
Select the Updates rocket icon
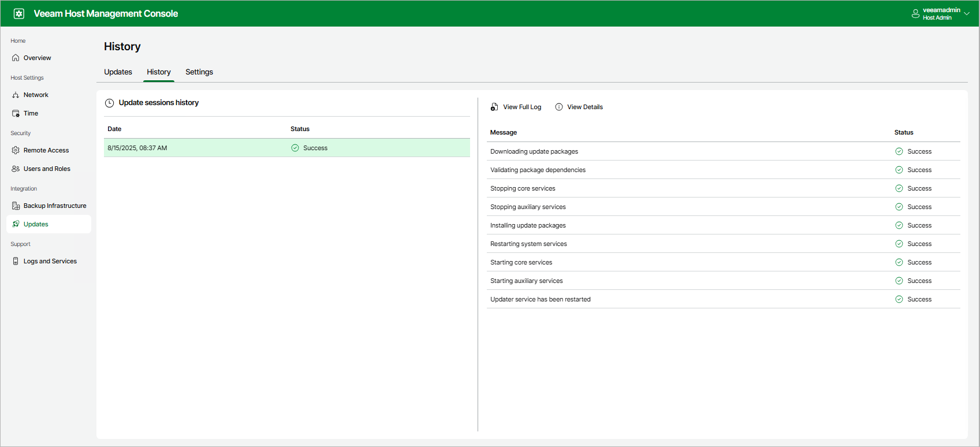click(x=16, y=224)
